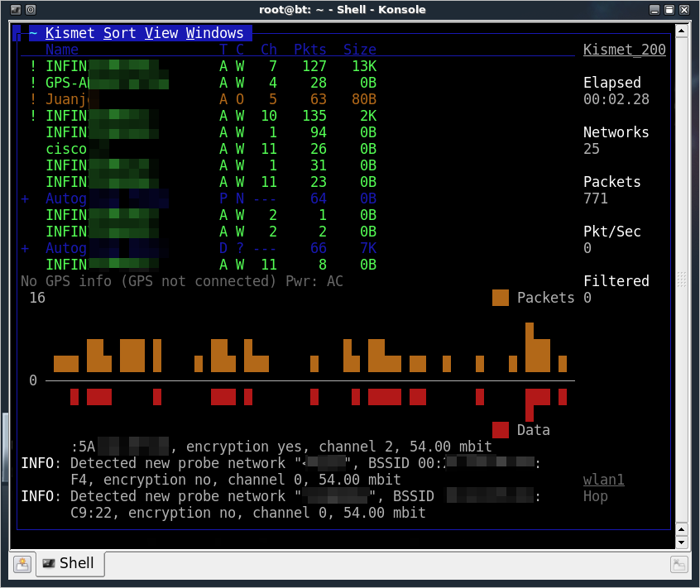Open the Sort menu
The height and width of the screenshot is (588, 700).
tap(120, 33)
